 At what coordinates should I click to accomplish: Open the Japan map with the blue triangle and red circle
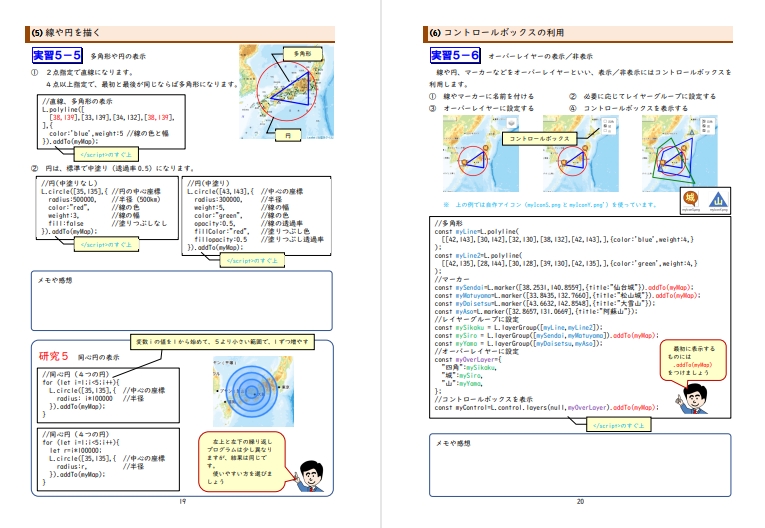[286, 92]
